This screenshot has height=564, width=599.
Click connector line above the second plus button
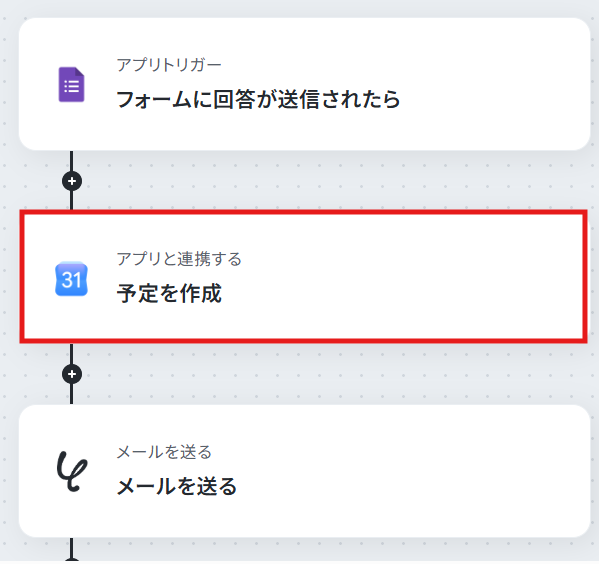click(x=72, y=354)
